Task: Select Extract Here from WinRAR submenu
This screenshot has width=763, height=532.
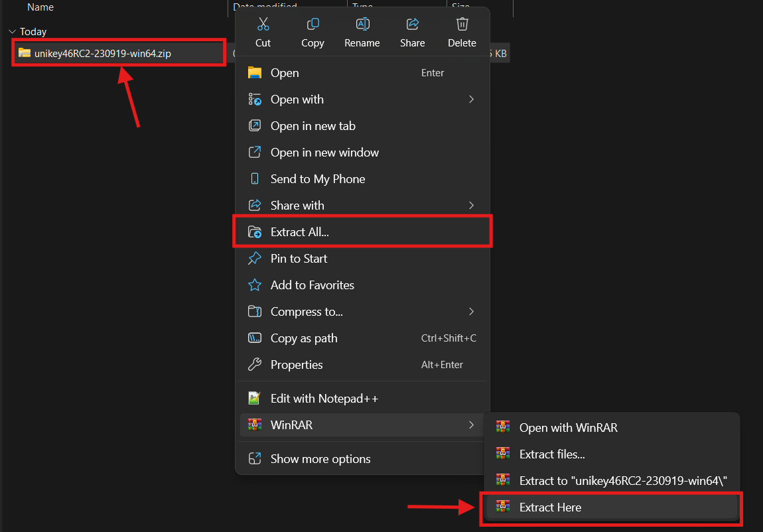Action: [x=550, y=507]
